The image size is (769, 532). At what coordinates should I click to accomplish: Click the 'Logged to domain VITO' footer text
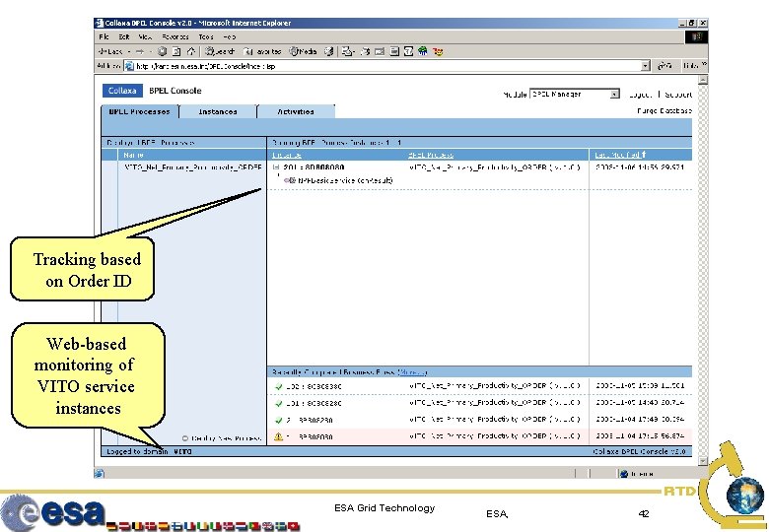(149, 451)
